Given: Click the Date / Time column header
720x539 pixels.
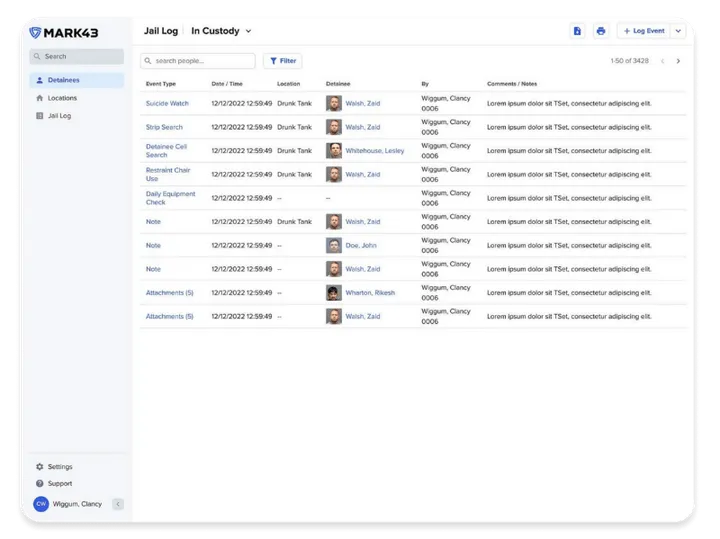Looking at the screenshot, I should (227, 84).
